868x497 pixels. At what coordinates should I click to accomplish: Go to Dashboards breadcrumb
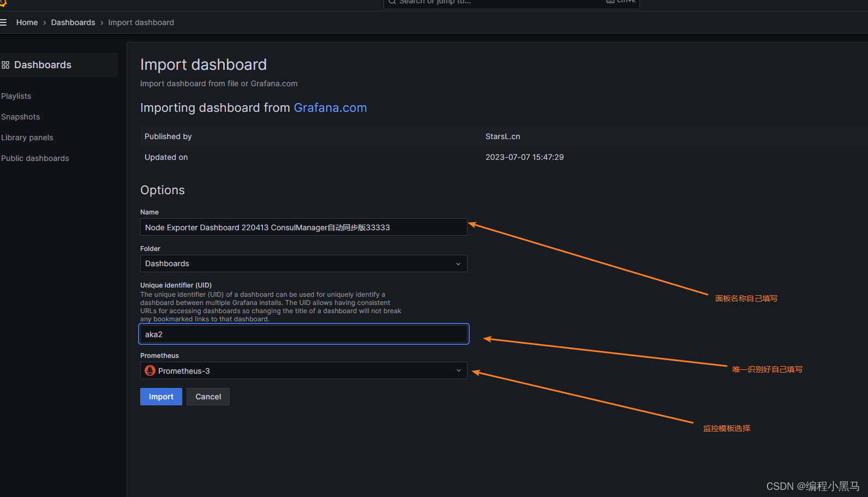coord(73,22)
